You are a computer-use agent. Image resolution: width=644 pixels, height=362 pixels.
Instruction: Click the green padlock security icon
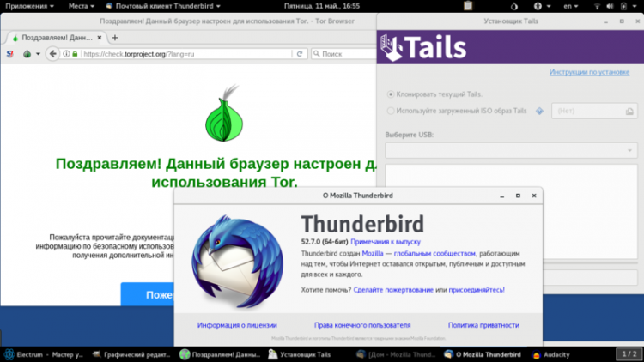pyautogui.click(x=75, y=54)
